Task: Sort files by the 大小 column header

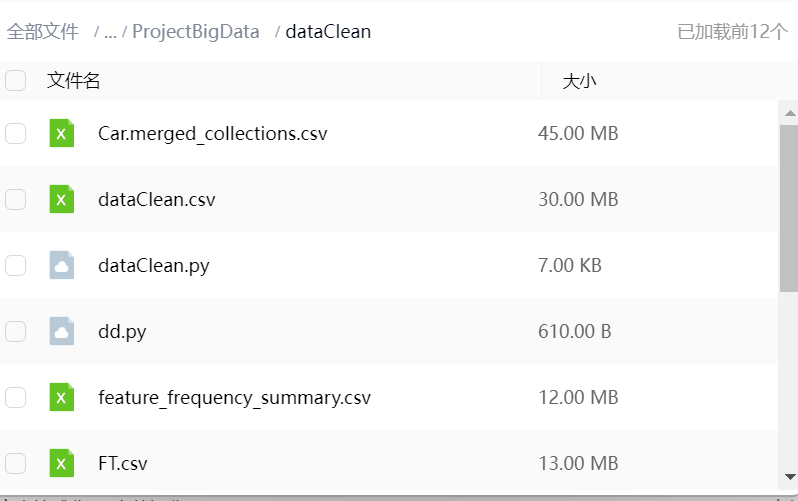Action: 579,81
